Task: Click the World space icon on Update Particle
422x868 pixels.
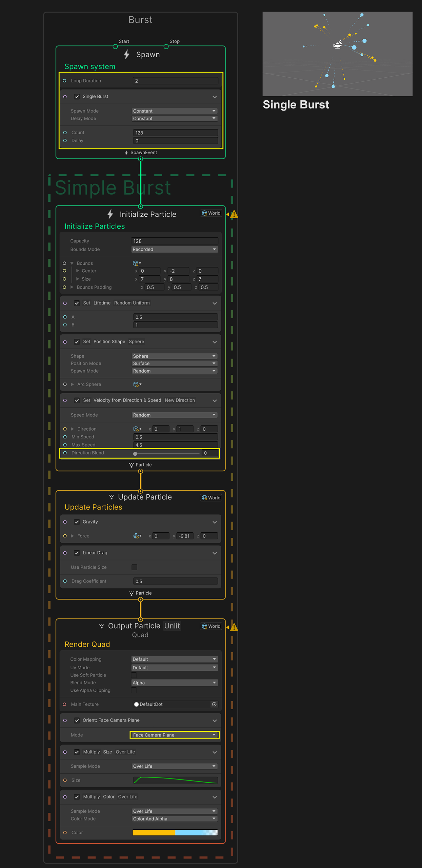Action: [211, 498]
